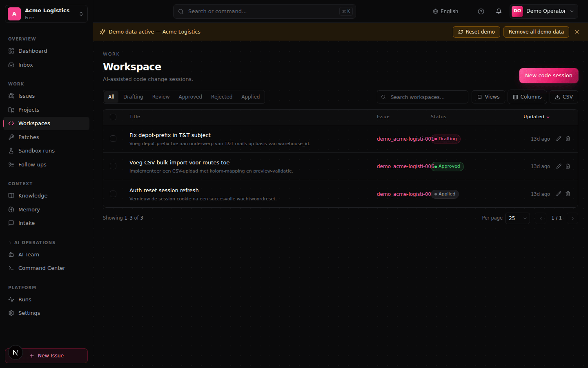Export the table via CSV button

tap(564, 97)
